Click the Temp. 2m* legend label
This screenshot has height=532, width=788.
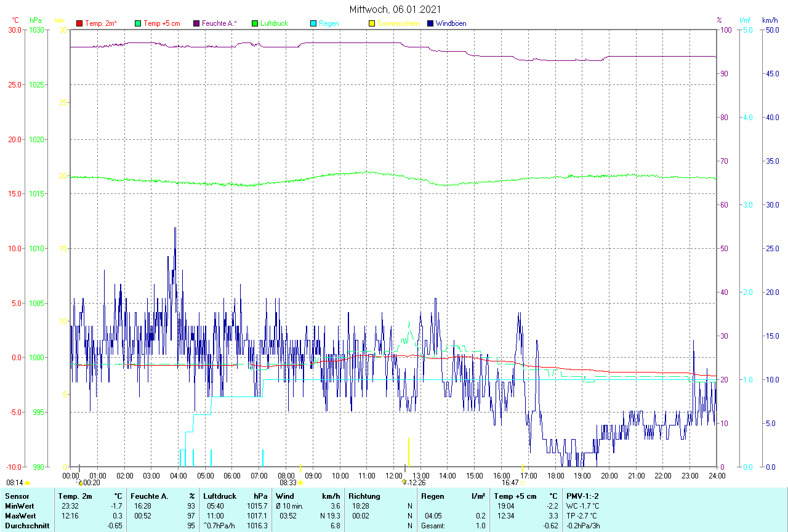pyautogui.click(x=101, y=23)
